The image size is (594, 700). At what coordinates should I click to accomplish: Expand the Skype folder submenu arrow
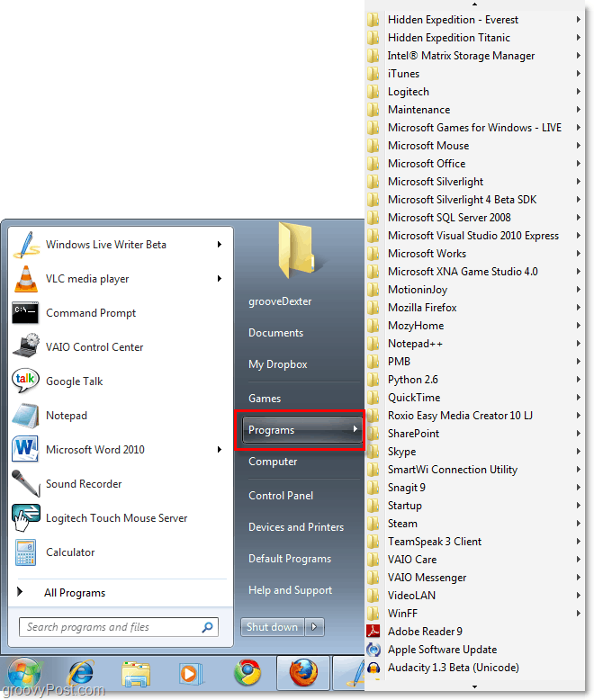(x=579, y=452)
